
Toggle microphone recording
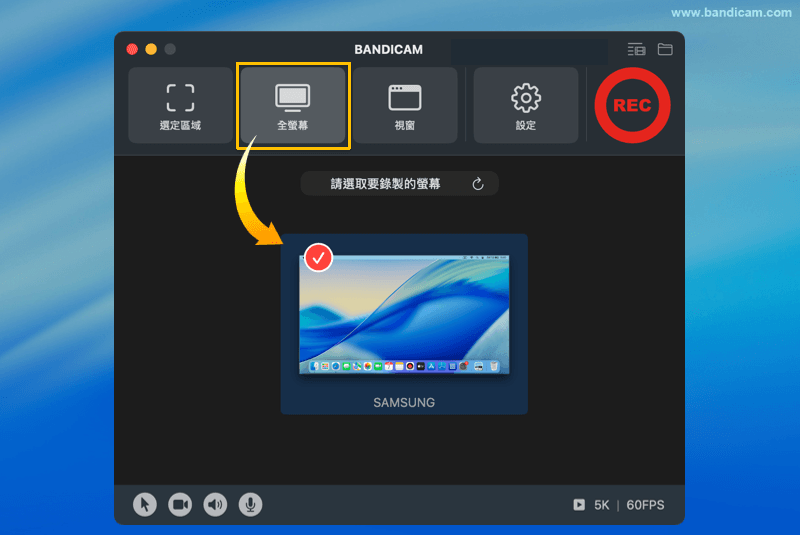point(251,504)
